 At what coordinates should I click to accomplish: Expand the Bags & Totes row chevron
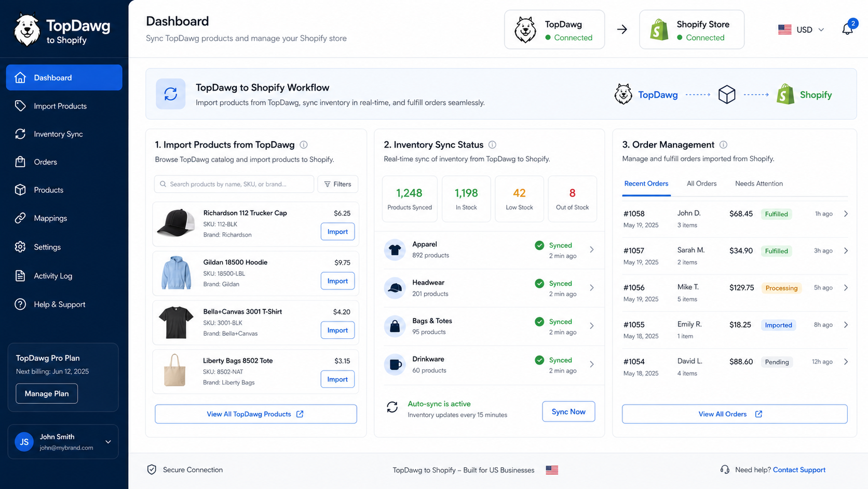pyautogui.click(x=592, y=326)
